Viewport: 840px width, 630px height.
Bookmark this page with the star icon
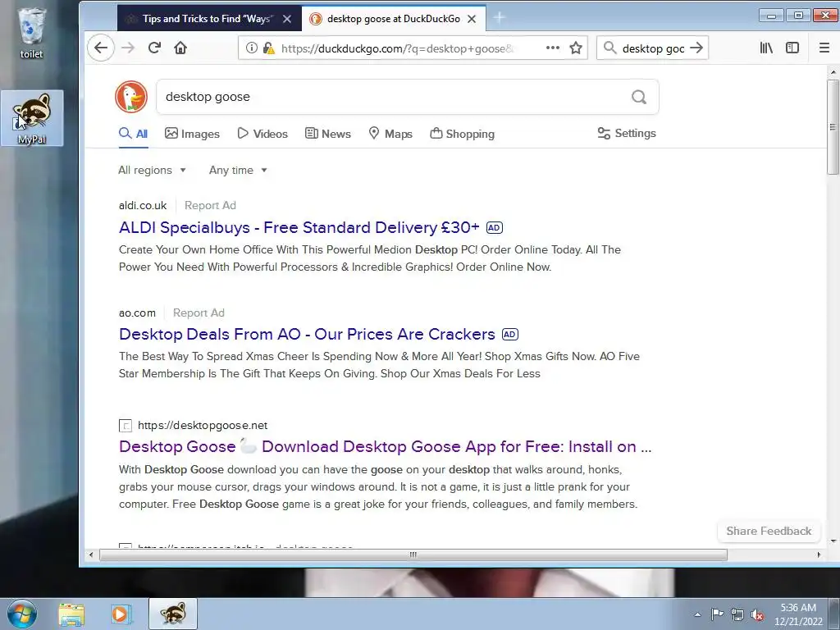pos(576,48)
